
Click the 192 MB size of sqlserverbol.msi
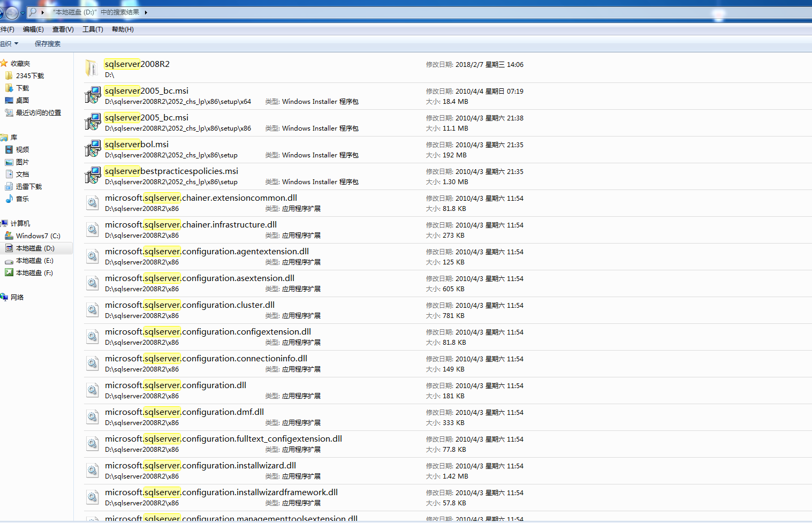click(x=454, y=155)
